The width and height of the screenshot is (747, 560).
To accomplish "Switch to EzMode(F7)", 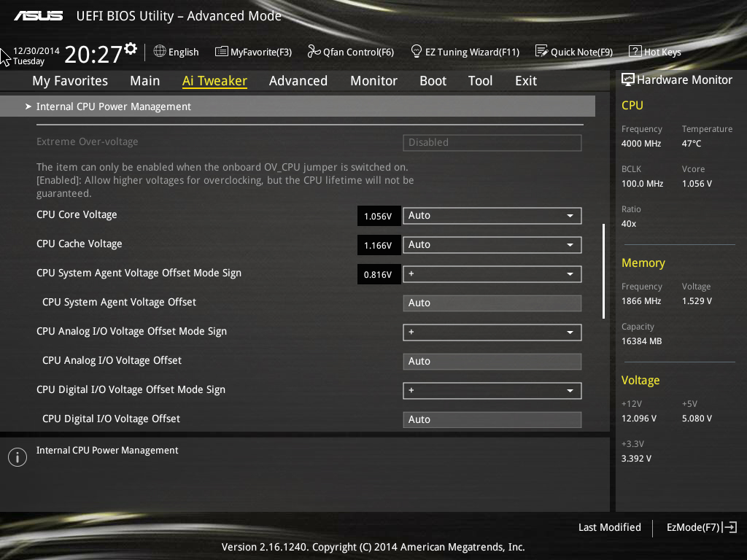I will [701, 527].
